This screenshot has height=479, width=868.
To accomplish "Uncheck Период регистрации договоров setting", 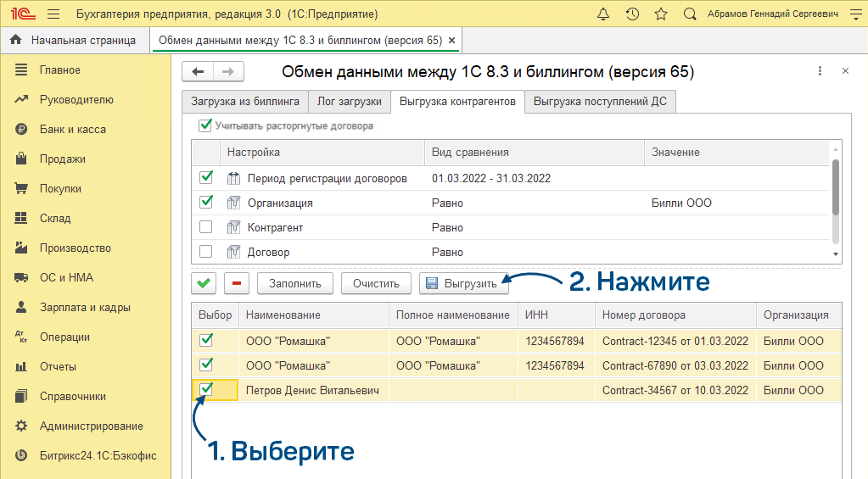I will 206,177.
